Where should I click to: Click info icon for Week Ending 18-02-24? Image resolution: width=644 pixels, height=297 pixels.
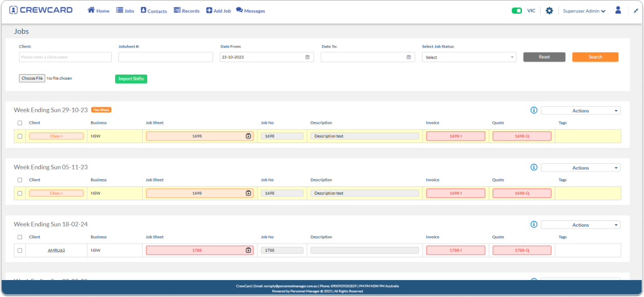coord(533,225)
